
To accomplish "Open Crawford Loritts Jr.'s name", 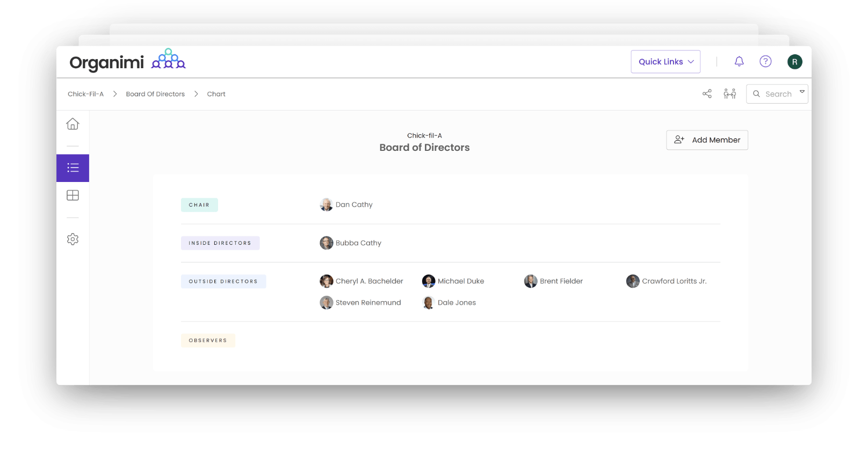I will (674, 281).
